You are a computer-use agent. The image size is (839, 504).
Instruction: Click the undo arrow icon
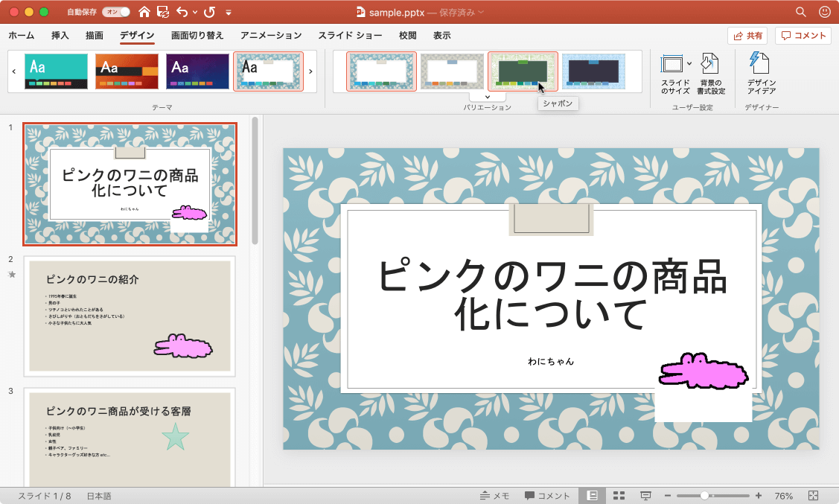point(182,12)
